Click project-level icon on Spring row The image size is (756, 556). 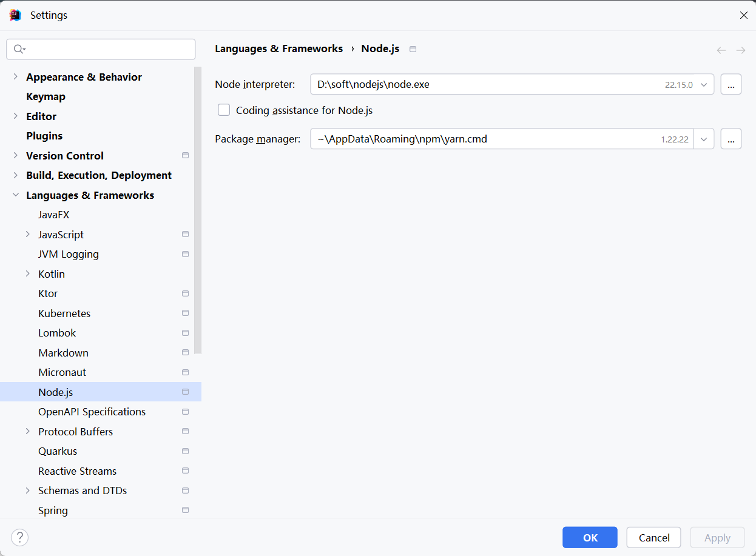(x=186, y=510)
